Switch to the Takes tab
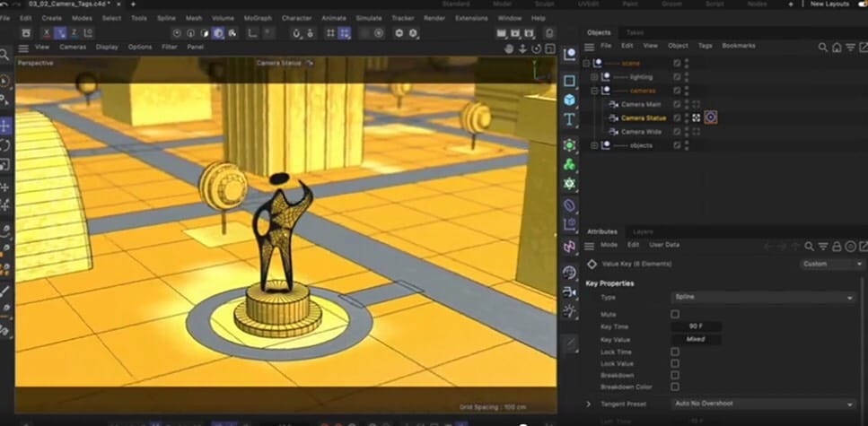868x426 pixels. pos(635,32)
